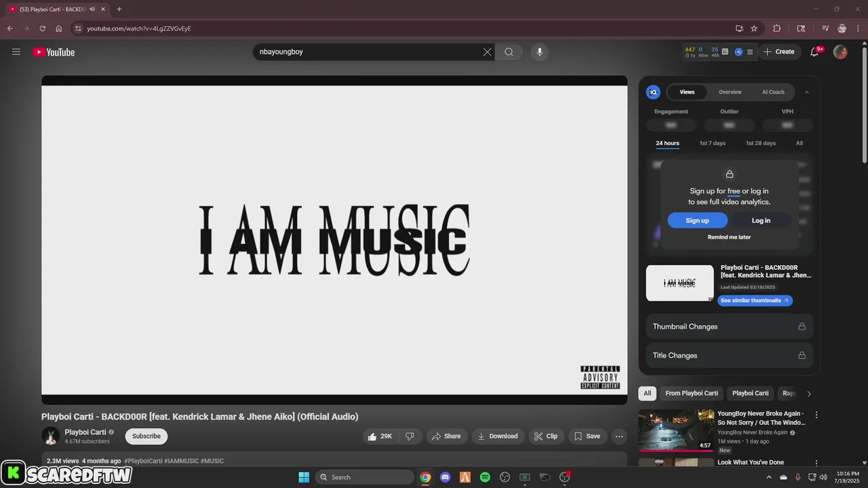868x488 pixels.
Task: Click the Create button
Action: click(779, 52)
